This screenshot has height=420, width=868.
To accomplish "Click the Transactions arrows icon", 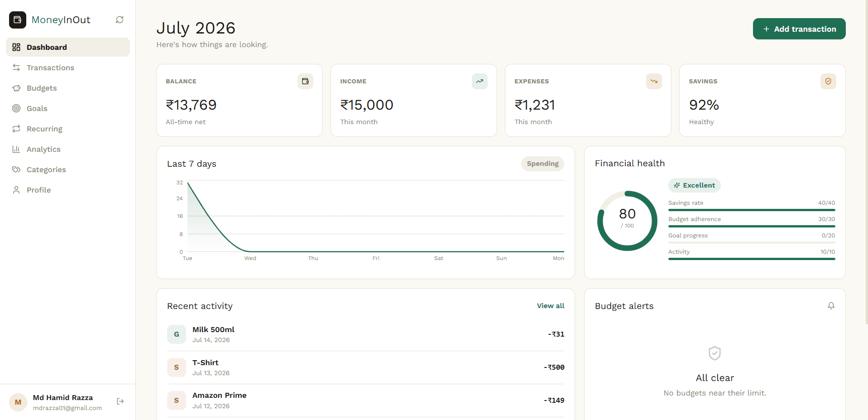I will coord(16,68).
